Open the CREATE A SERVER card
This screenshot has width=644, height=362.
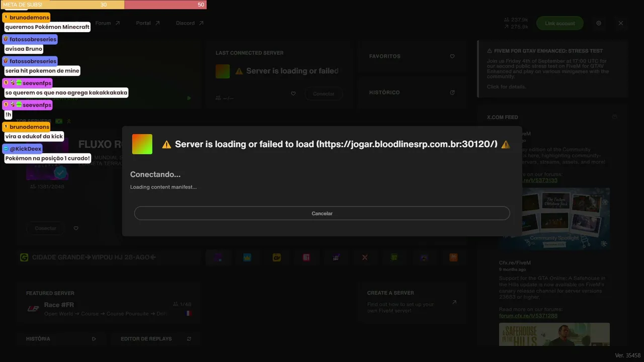tap(412, 303)
